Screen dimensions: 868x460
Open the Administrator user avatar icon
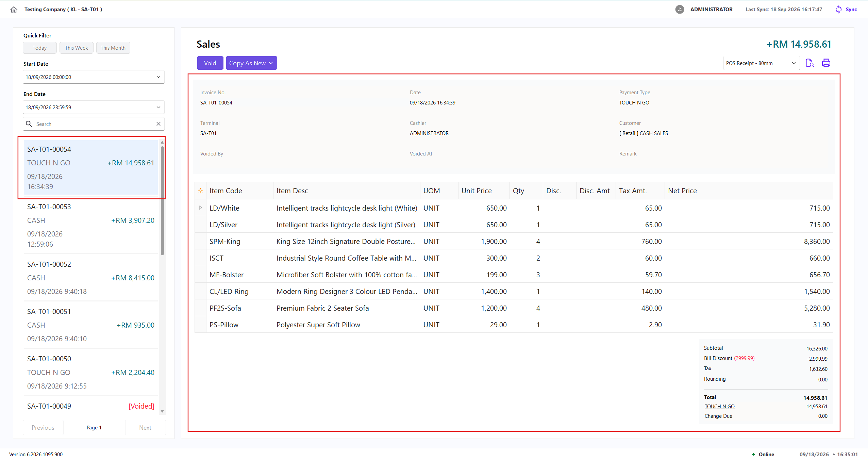(x=680, y=10)
